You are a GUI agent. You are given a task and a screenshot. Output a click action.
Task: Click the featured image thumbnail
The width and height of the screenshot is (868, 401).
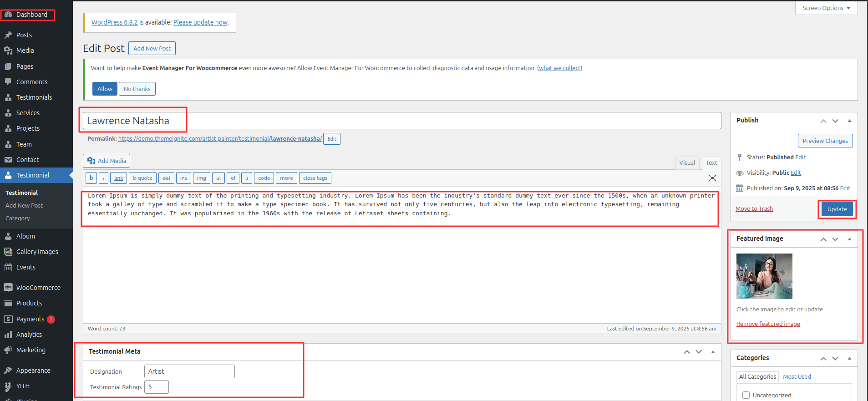(764, 276)
